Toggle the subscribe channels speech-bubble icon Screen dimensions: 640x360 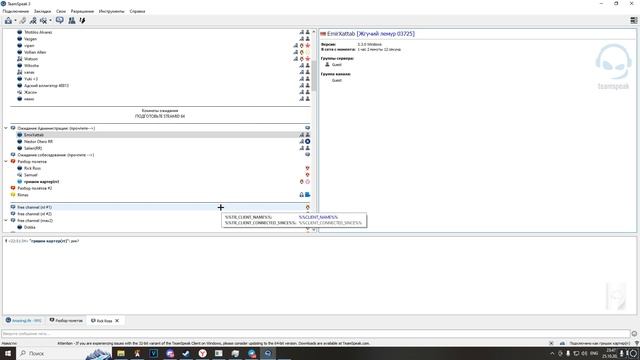pyautogui.click(x=60, y=20)
